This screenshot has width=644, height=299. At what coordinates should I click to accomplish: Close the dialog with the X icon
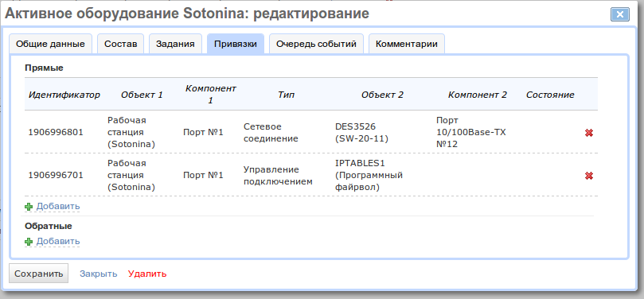tap(620, 15)
